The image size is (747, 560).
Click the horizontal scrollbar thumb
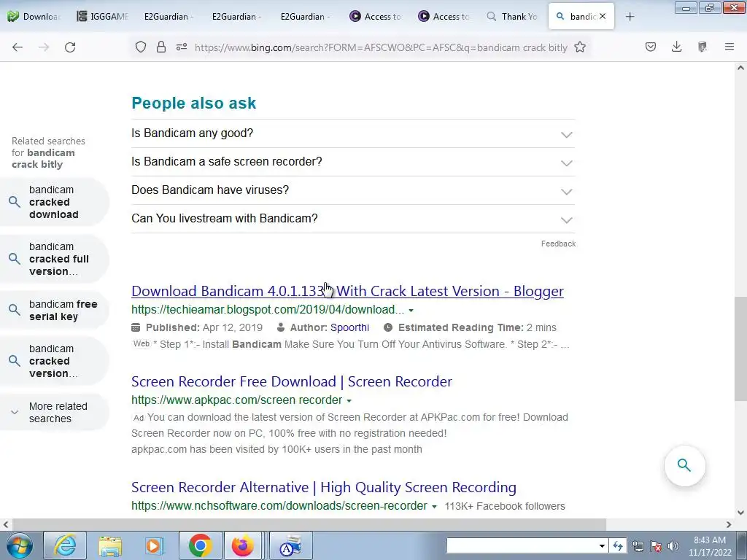[x=309, y=525]
